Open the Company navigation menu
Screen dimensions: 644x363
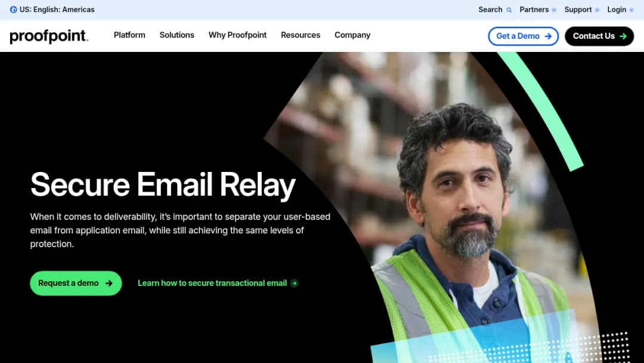pyautogui.click(x=352, y=35)
